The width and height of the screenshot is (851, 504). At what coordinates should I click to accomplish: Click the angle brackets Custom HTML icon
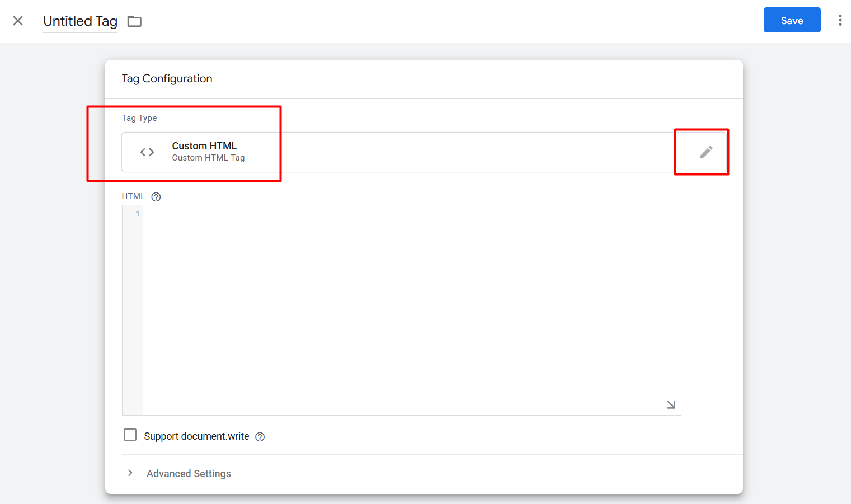coord(147,152)
